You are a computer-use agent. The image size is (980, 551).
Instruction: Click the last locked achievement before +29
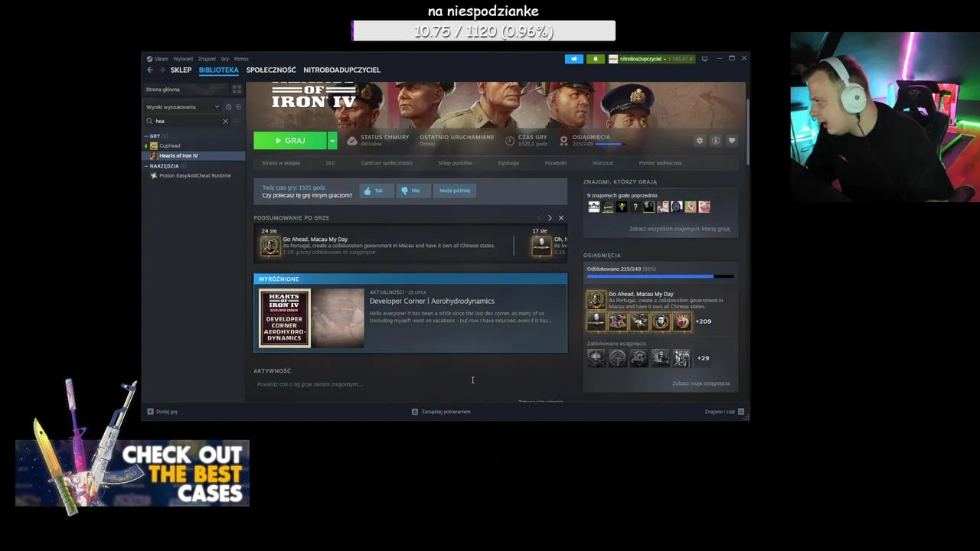coord(682,357)
